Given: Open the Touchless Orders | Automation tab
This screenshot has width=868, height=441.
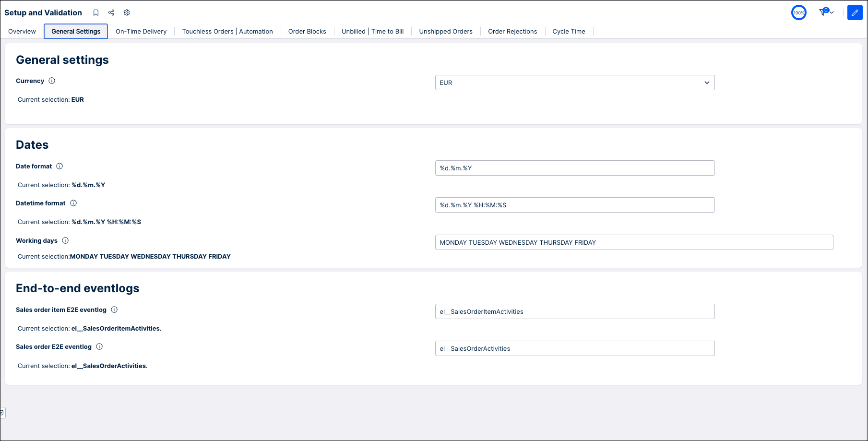Looking at the screenshot, I should point(227,31).
